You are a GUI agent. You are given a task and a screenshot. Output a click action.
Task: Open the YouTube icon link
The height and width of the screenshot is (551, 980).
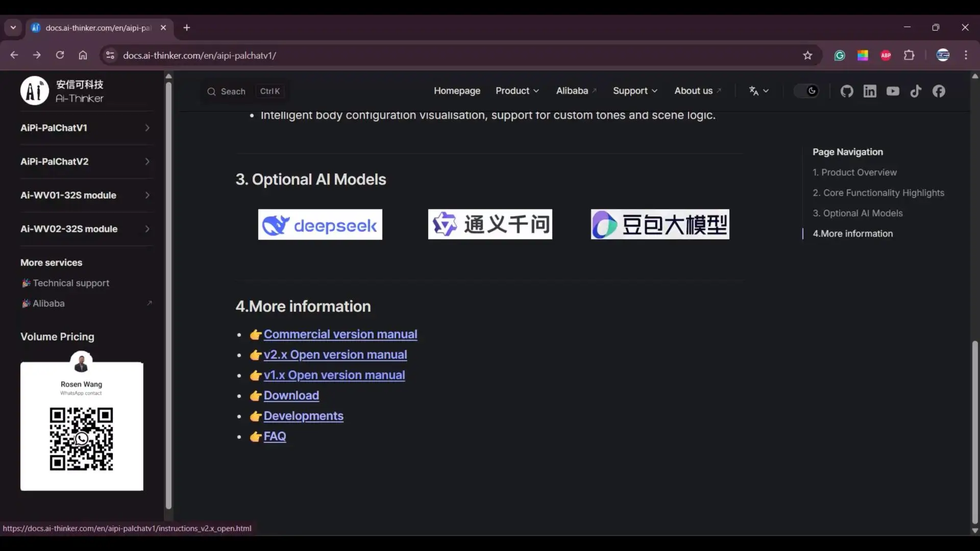(x=893, y=91)
